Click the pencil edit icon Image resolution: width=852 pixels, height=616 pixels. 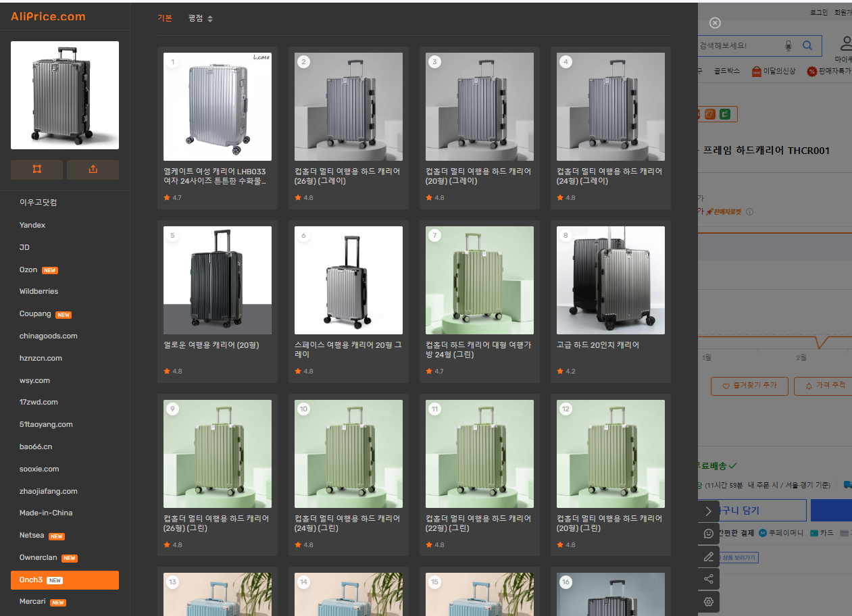[x=708, y=557]
